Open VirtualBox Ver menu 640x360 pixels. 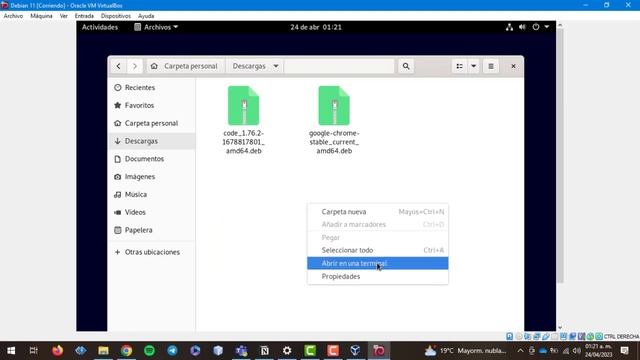pyautogui.click(x=64, y=16)
